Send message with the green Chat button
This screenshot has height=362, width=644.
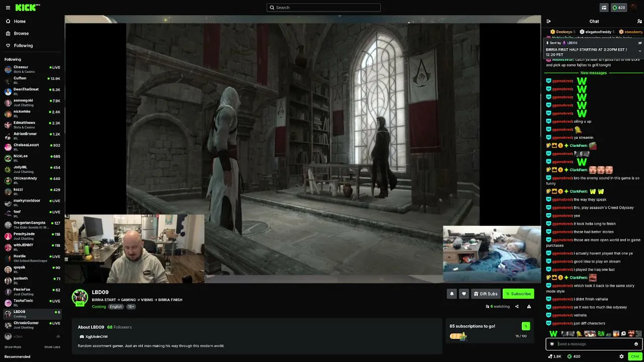click(635, 356)
